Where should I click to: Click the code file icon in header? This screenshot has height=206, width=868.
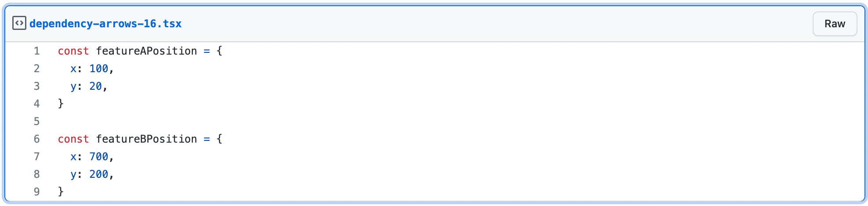pyautogui.click(x=19, y=23)
